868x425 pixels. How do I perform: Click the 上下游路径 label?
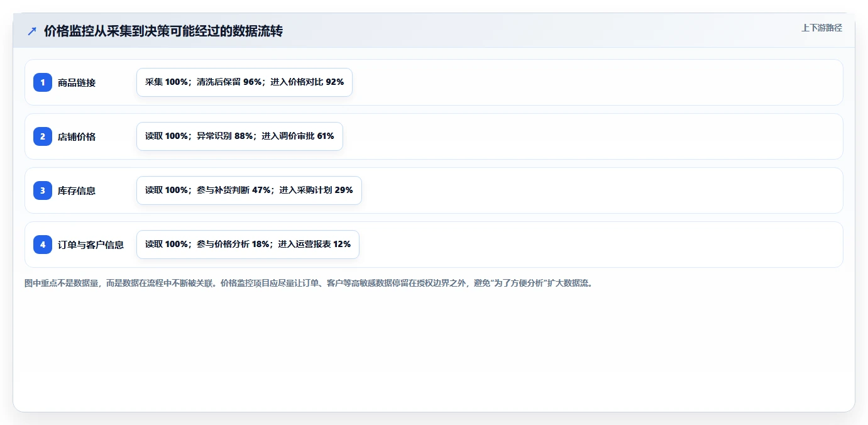pyautogui.click(x=821, y=28)
